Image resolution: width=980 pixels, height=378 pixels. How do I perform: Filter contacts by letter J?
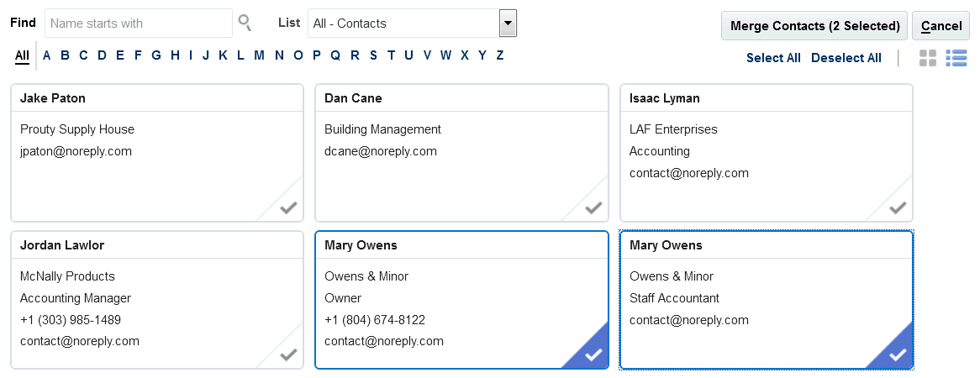204,55
